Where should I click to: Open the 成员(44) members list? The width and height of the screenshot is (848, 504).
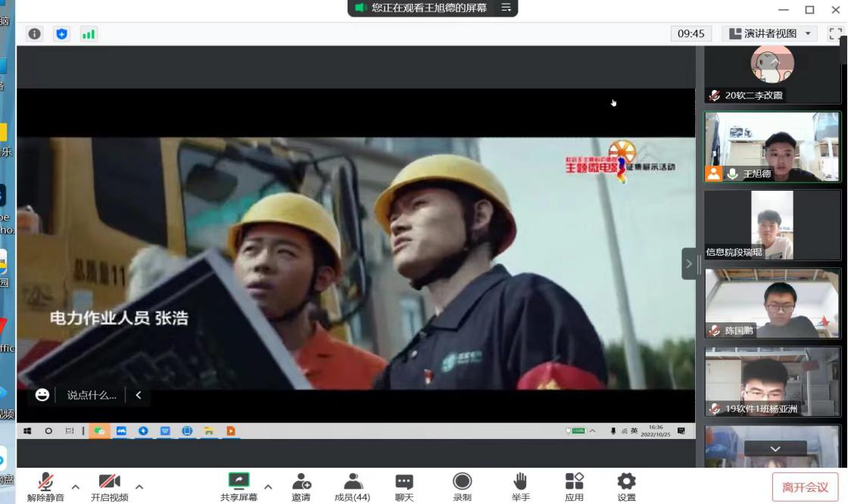[x=352, y=486]
